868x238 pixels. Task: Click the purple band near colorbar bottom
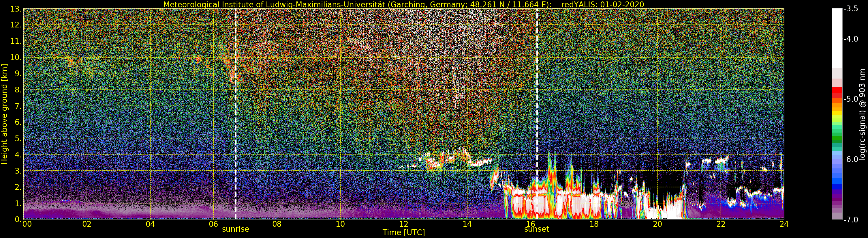837,199
